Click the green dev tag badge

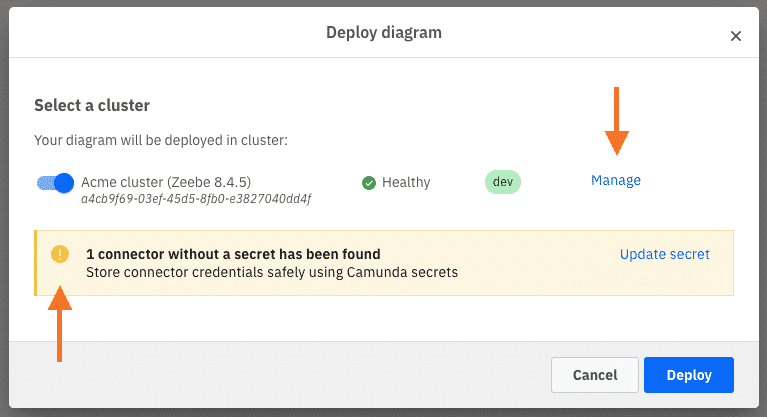click(503, 182)
